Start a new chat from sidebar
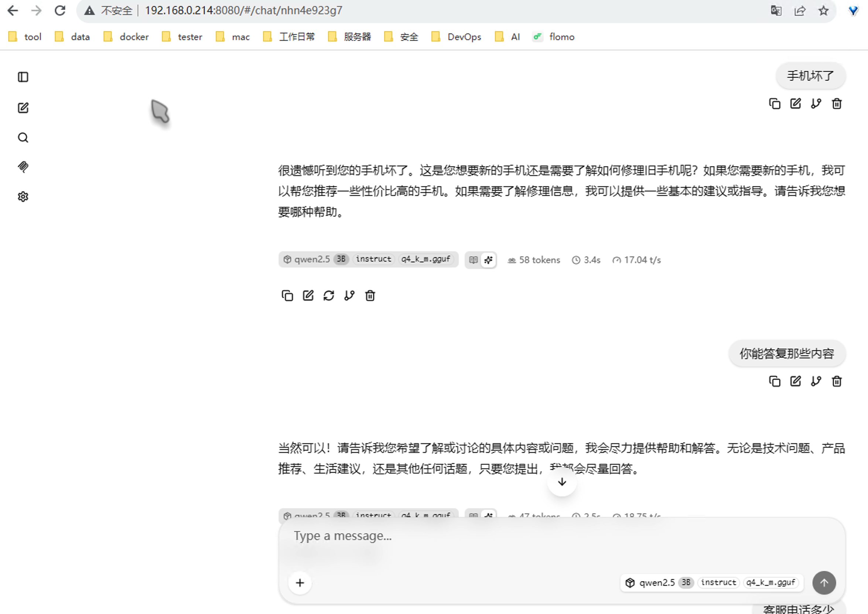Viewport: 868px width, 614px height. click(x=23, y=108)
